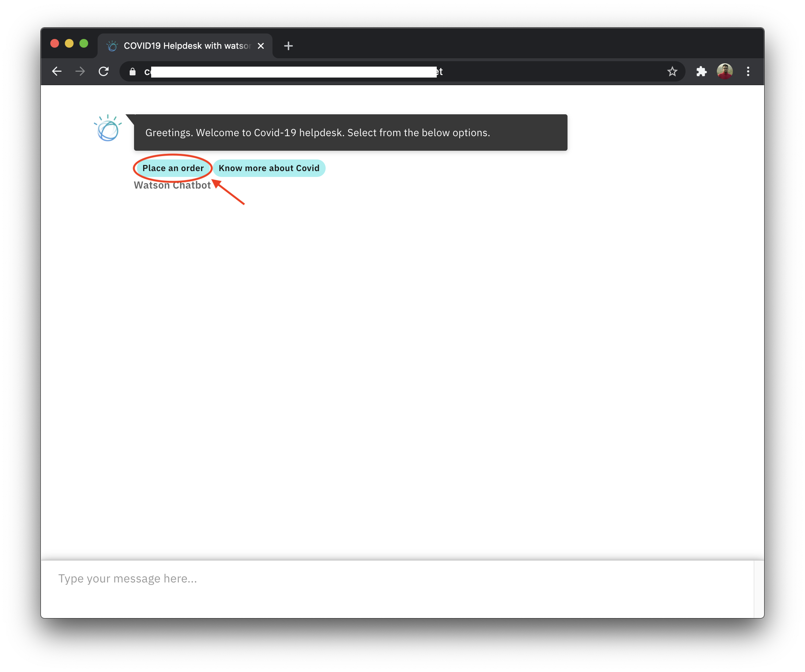Click the yellow minimize window button
805x672 pixels.
pos(69,44)
